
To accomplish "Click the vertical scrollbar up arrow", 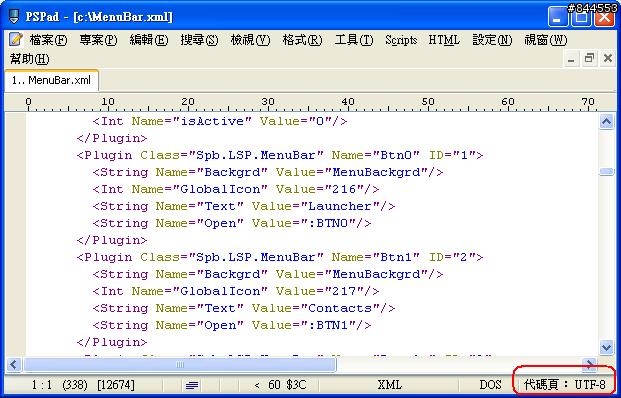I will 606,122.
